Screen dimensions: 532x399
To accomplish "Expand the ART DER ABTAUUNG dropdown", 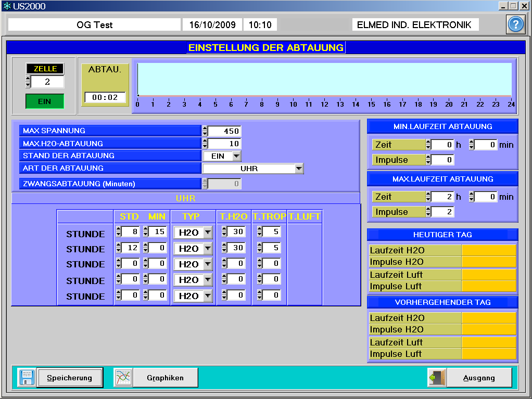I will pos(299,169).
